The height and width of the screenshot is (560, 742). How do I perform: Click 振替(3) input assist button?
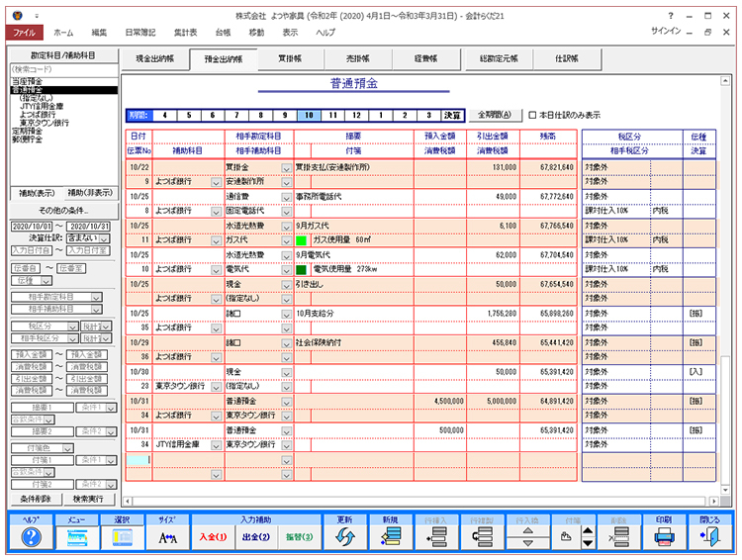[300, 537]
